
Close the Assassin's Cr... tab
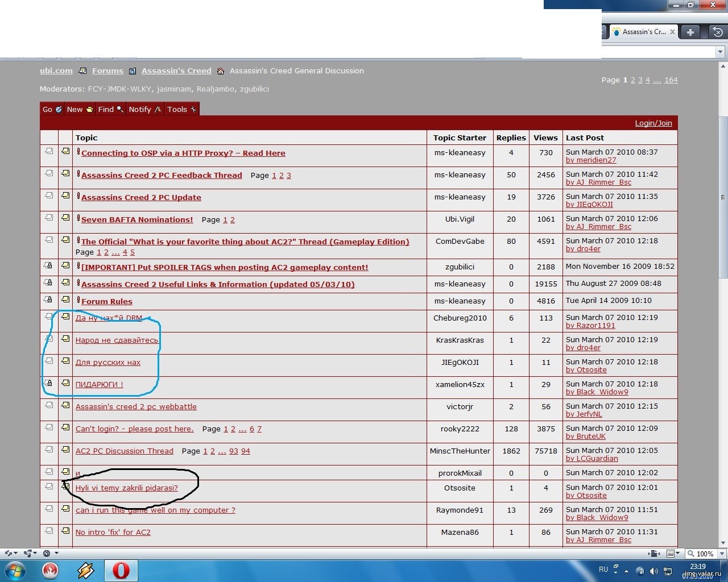tap(672, 32)
